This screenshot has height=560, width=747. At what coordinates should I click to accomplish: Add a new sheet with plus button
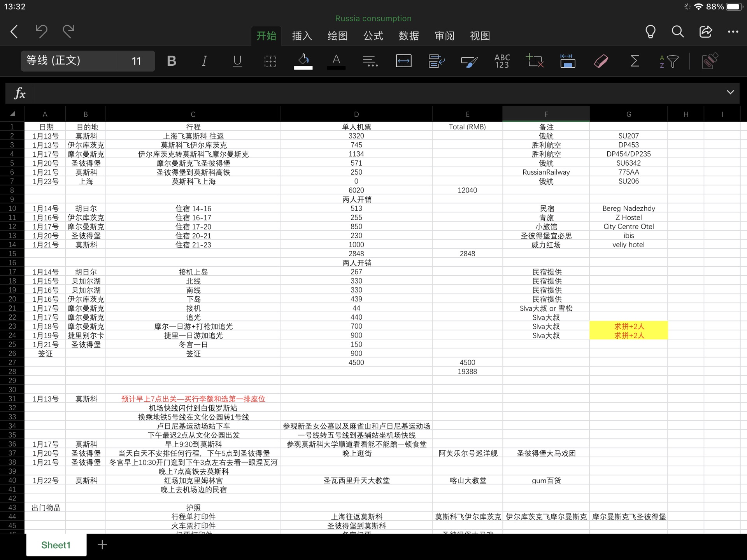coord(102,545)
